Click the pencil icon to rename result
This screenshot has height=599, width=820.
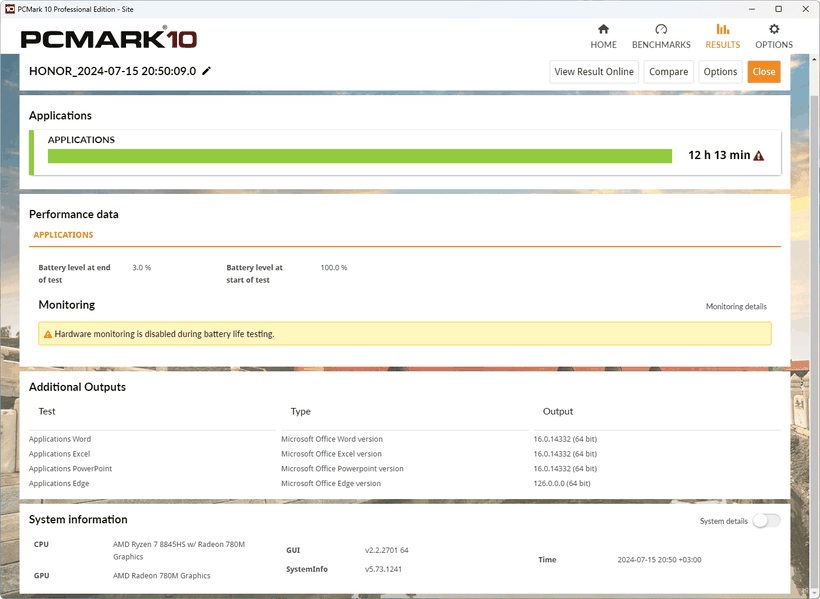pos(207,71)
